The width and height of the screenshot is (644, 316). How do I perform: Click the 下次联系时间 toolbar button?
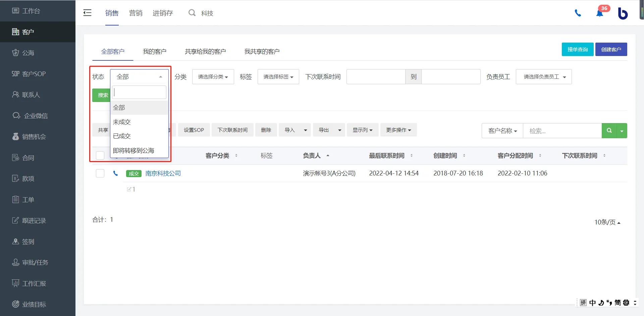pyautogui.click(x=232, y=130)
